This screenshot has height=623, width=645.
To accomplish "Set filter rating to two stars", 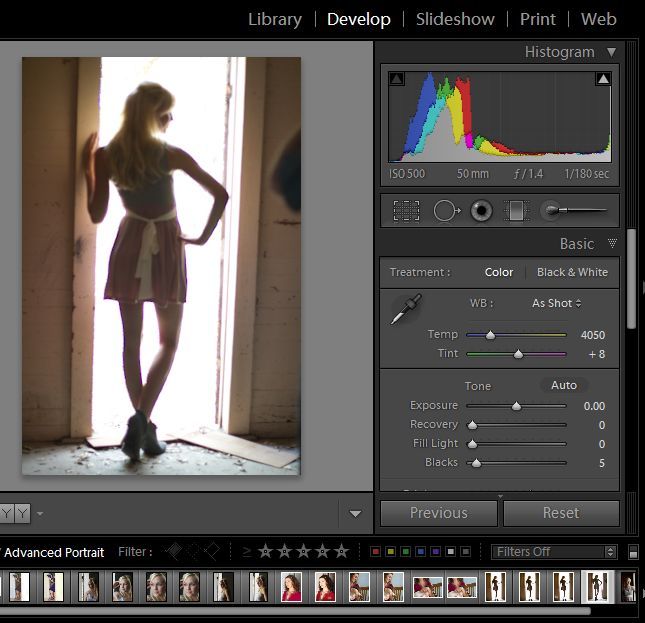I will click(285, 551).
